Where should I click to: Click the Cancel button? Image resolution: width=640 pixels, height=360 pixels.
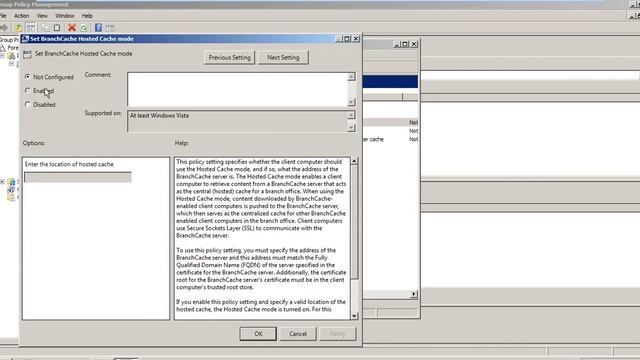298,334
